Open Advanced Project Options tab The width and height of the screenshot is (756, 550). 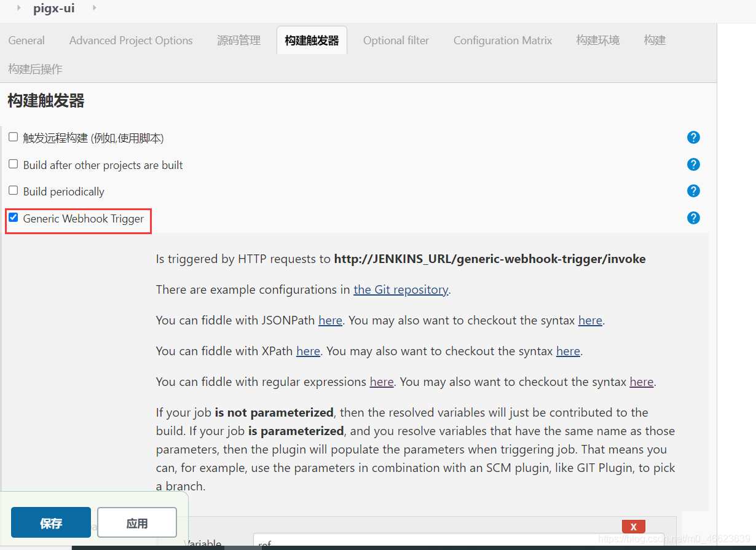131,41
